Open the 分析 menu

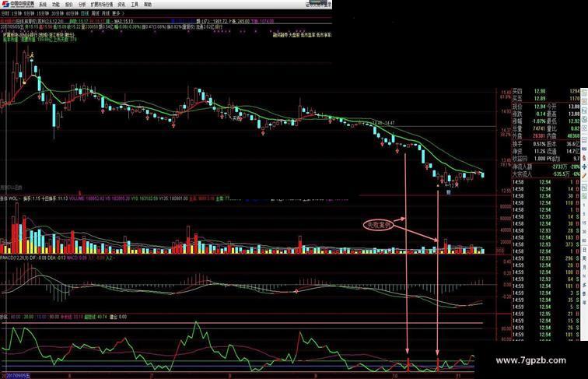82,5
